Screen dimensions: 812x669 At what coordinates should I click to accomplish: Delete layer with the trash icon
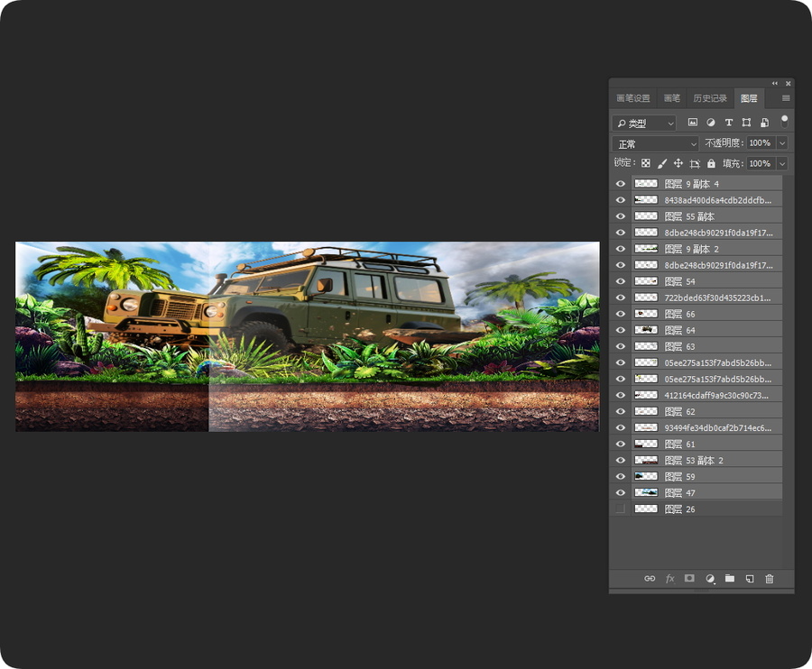tap(770, 579)
